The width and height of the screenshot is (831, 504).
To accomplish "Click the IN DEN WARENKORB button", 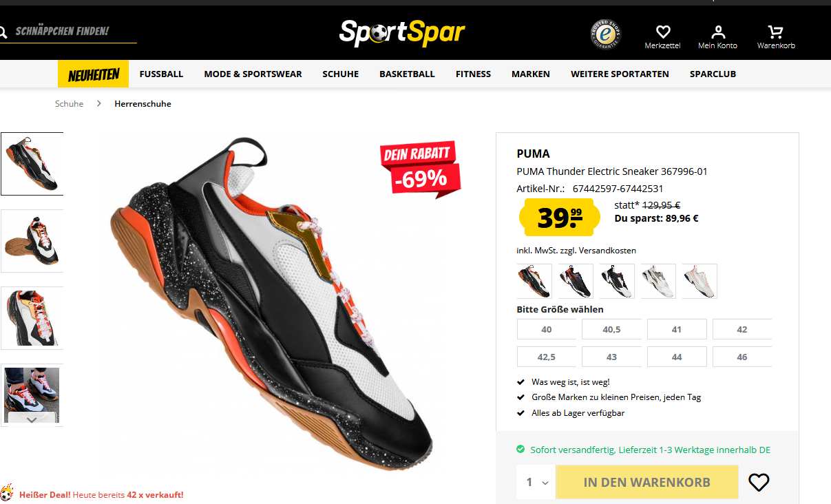I will pos(647,482).
